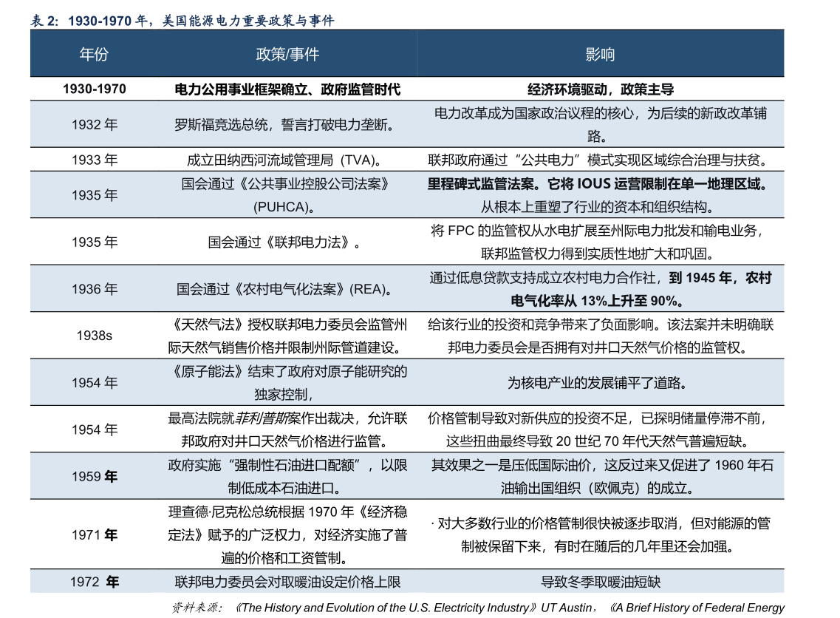Select the '1954 年' cell in the 原子能法 row

pyautogui.click(x=95, y=383)
